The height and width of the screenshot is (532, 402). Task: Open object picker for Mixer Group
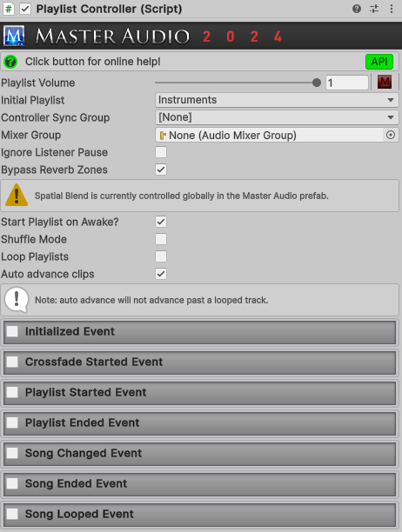click(391, 135)
